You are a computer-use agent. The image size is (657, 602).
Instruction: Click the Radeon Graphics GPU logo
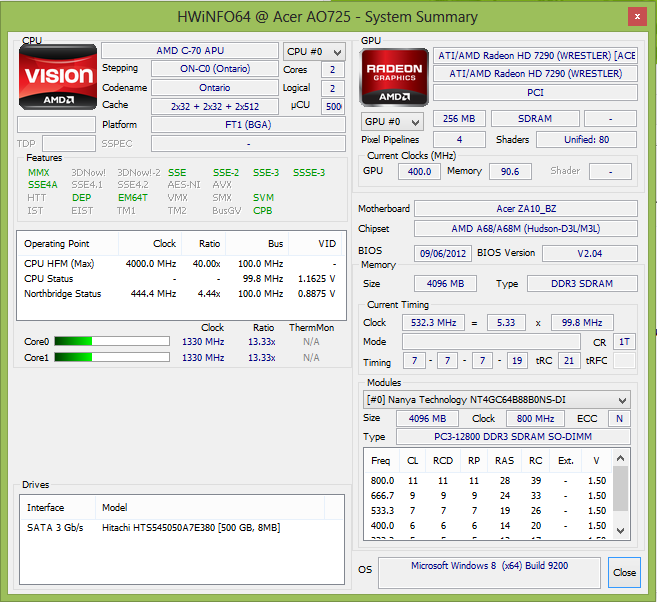click(394, 77)
